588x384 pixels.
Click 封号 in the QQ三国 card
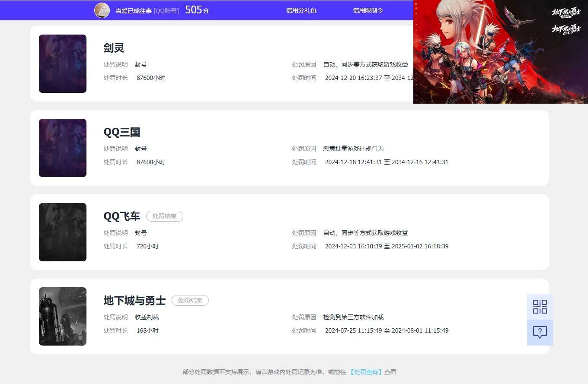coord(141,149)
